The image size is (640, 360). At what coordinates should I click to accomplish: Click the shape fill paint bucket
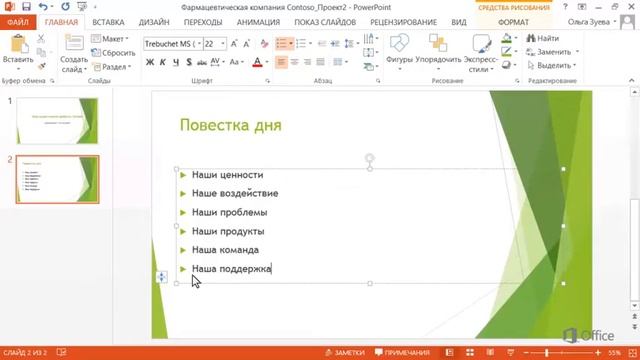coord(507,38)
